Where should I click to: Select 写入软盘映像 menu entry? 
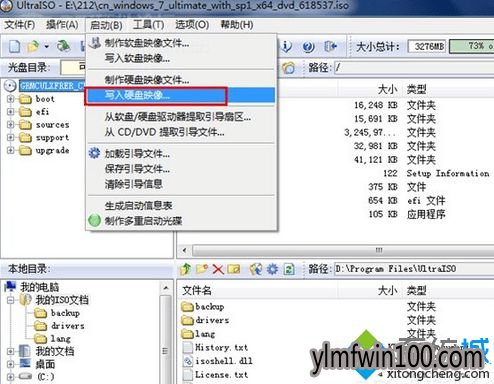[181, 58]
